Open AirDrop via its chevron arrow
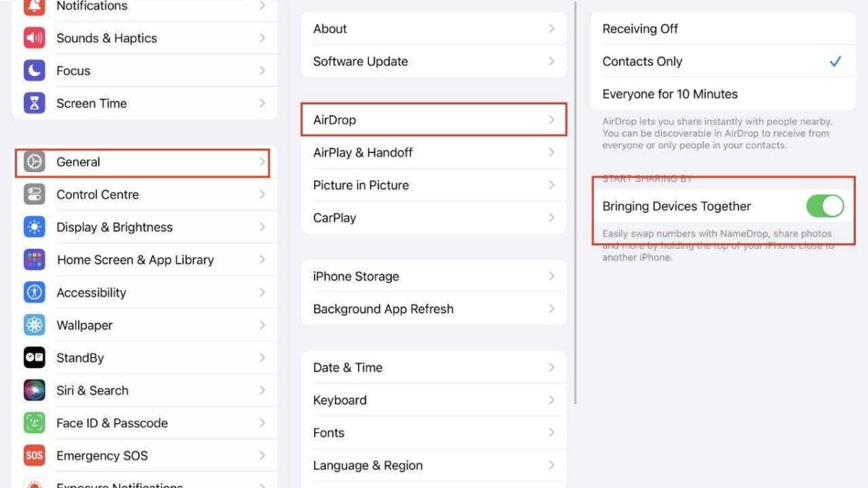 coord(551,120)
